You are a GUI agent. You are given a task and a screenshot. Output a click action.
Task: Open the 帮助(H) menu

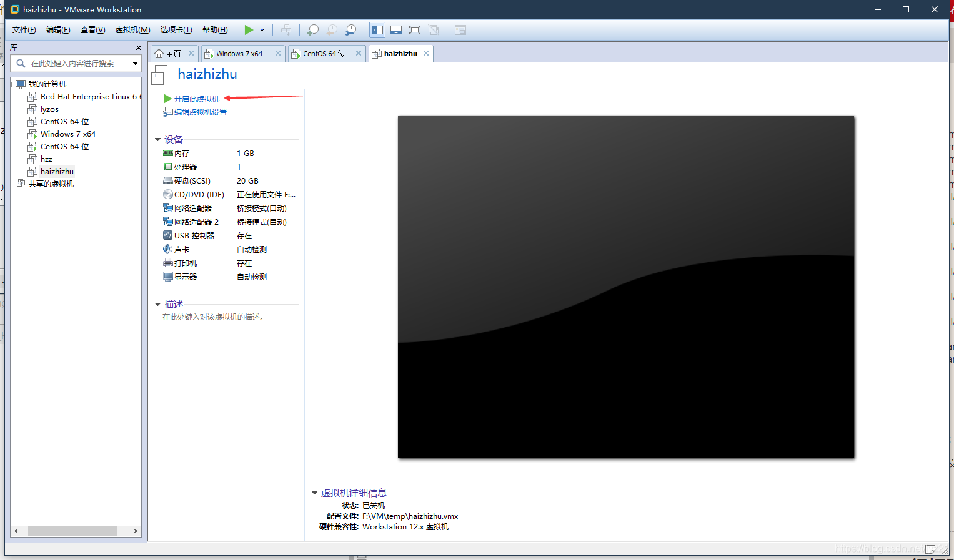tap(215, 30)
